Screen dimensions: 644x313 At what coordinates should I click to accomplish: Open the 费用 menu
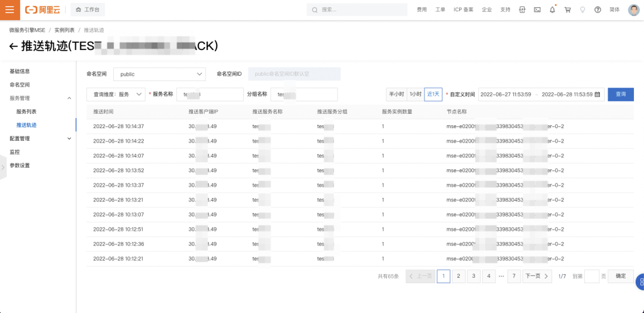422,10
